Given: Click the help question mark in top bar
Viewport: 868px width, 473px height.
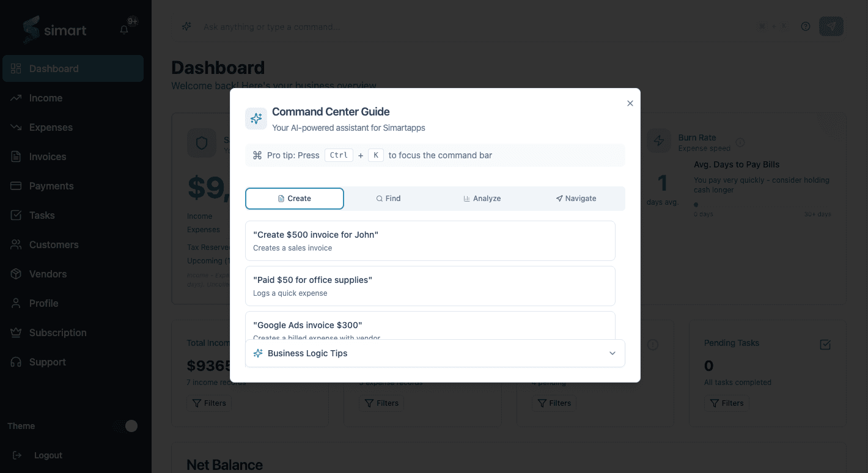Looking at the screenshot, I should pyautogui.click(x=805, y=26).
